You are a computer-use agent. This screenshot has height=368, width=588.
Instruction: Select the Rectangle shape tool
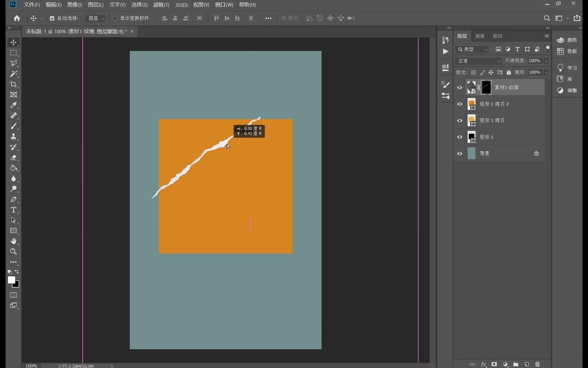pos(14,231)
